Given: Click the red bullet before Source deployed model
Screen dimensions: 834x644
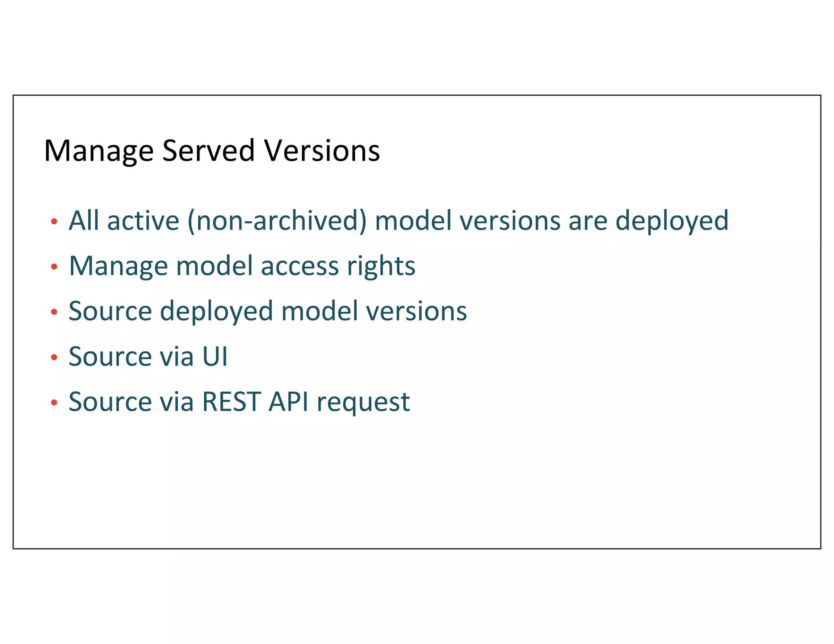Looking at the screenshot, I should point(54,312).
